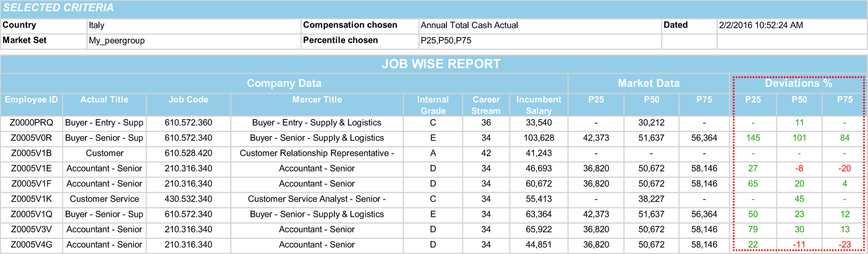Viewport: 868px width, 254px height.
Task: Click the Career Stream column header
Action: 486,105
